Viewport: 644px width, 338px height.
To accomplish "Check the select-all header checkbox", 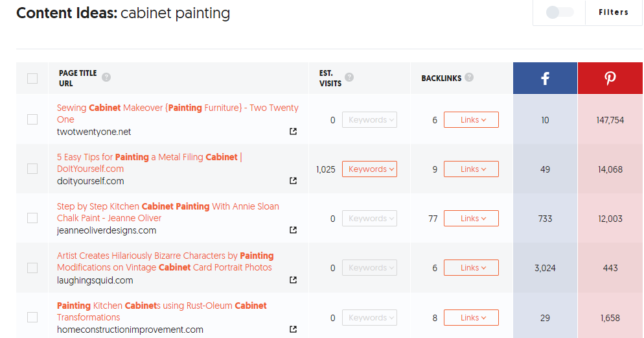I will point(32,78).
